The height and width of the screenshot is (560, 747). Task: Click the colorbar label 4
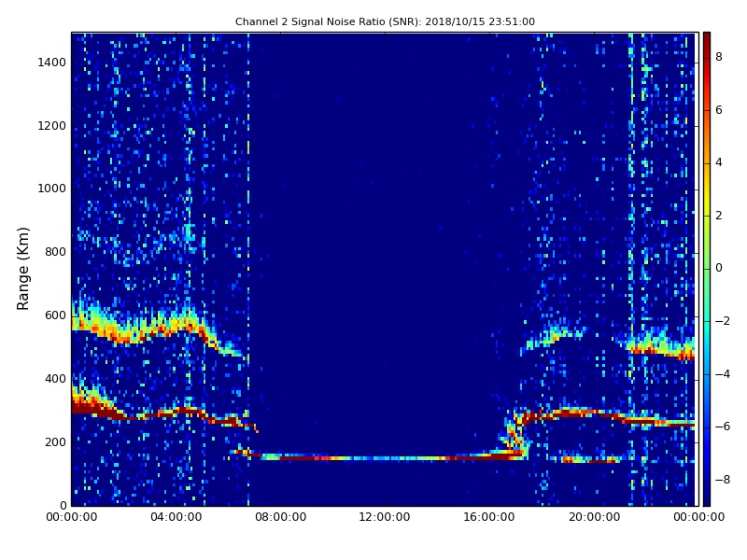[719, 162]
